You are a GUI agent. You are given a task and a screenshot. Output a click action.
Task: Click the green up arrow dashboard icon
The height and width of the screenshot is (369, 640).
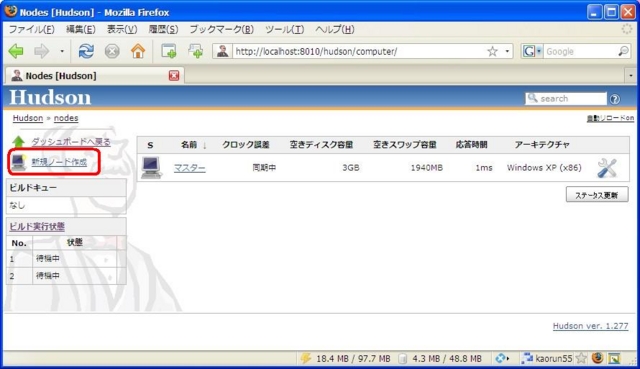click(x=18, y=142)
